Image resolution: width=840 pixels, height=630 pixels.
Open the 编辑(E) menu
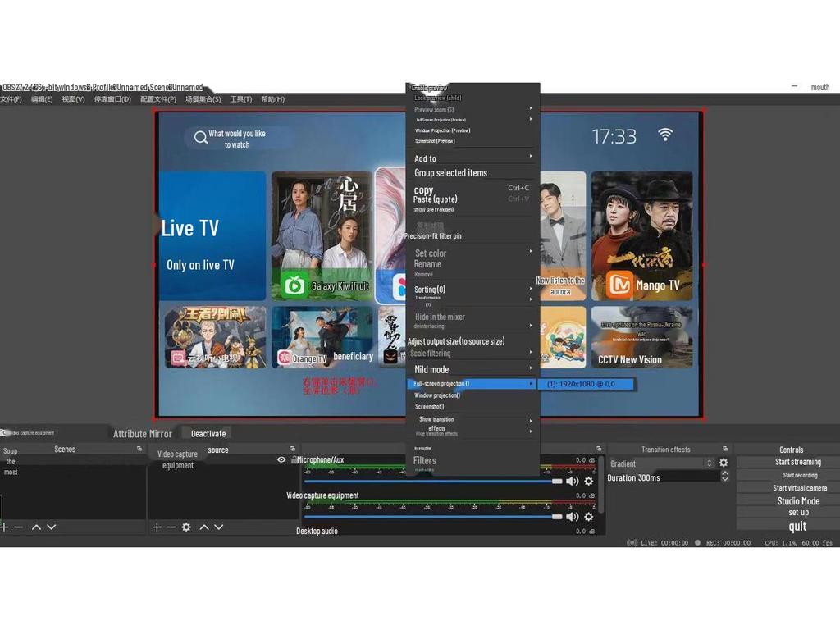coord(42,99)
